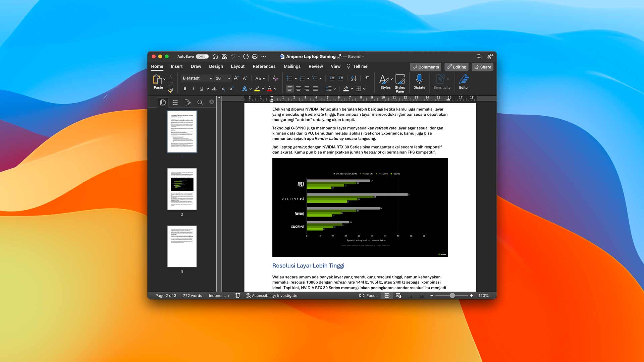Sort text with the A-Z icon
Image resolution: width=644 pixels, height=362 pixels.
[x=354, y=78]
